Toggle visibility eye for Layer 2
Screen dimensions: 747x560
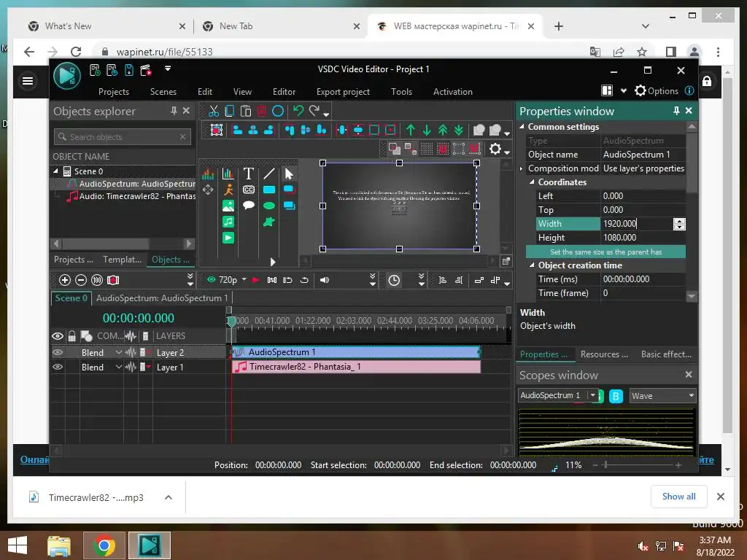click(x=58, y=352)
